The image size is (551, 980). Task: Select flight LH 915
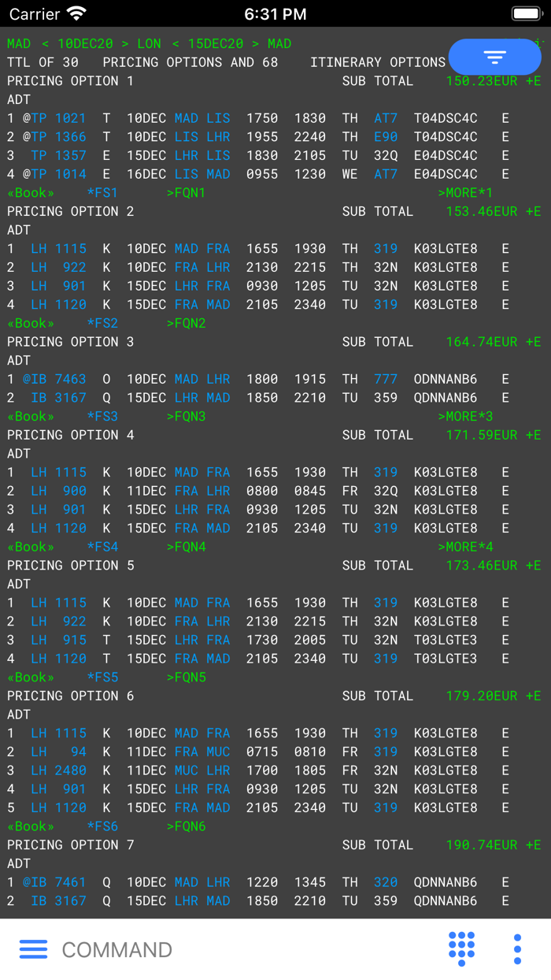58,640
